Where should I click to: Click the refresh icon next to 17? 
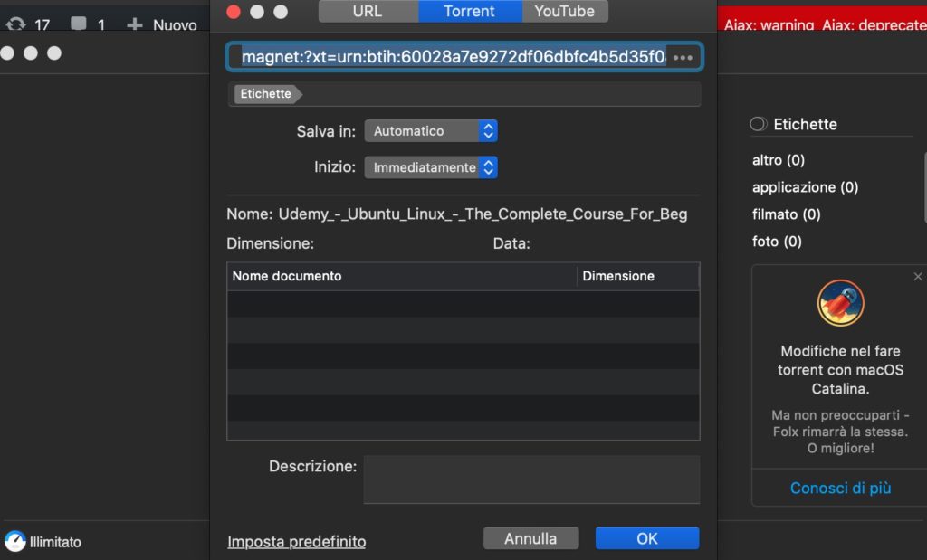[x=15, y=24]
